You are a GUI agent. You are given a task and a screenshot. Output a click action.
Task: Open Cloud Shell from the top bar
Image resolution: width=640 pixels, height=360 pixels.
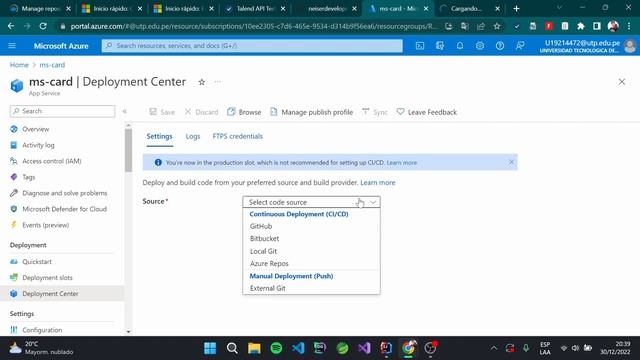coord(420,46)
